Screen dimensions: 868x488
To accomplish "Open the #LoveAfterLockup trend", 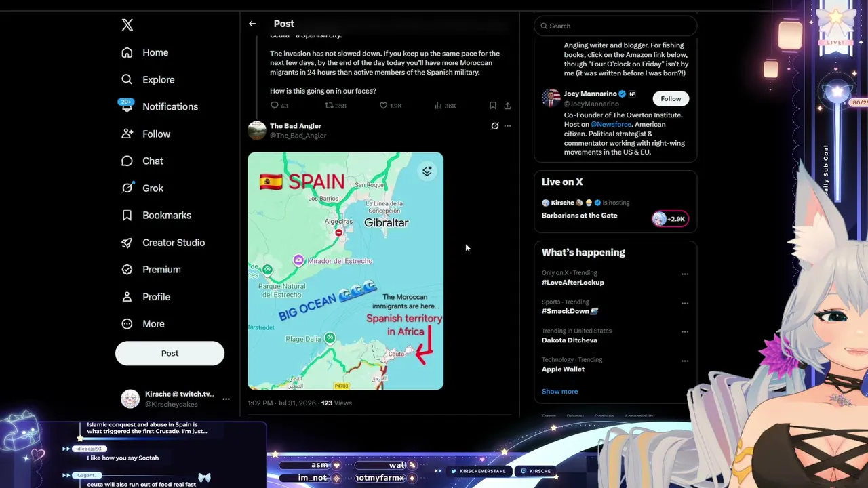I will 573,283.
